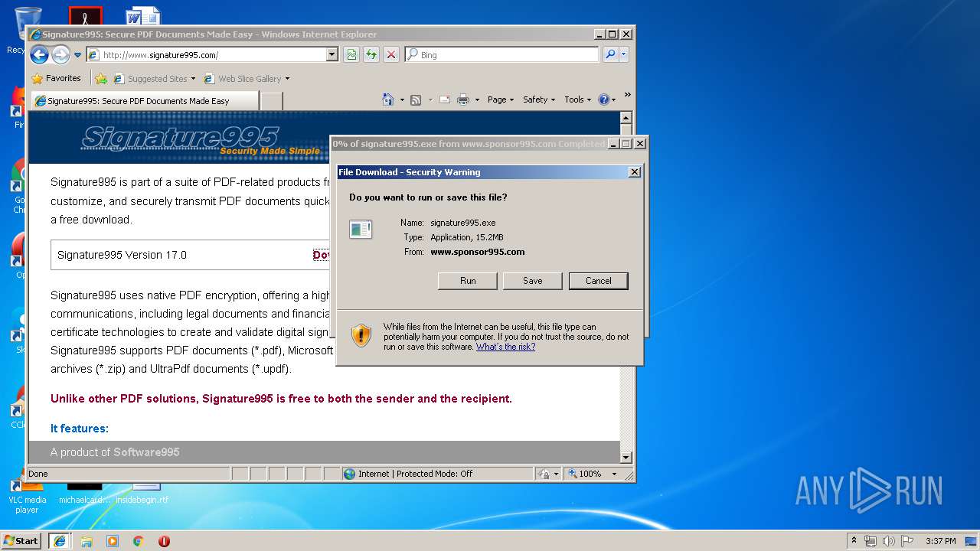Open the Tools menu

click(578, 99)
